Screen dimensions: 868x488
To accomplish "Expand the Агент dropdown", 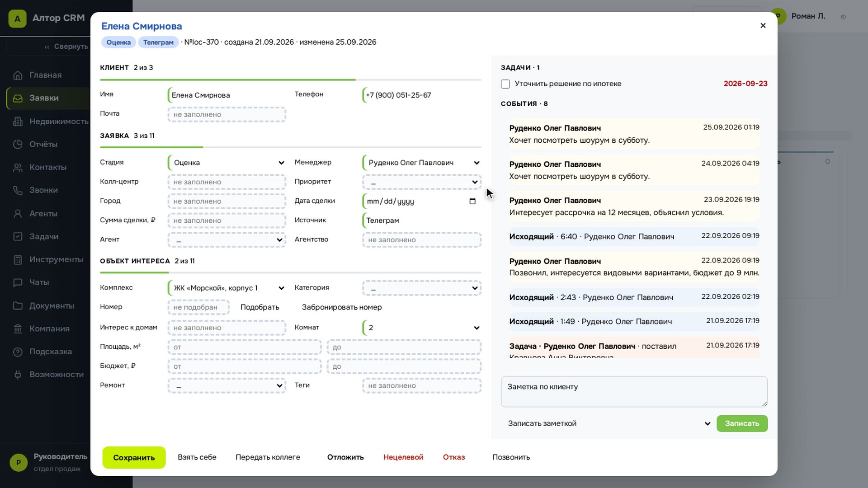I will 227,240.
